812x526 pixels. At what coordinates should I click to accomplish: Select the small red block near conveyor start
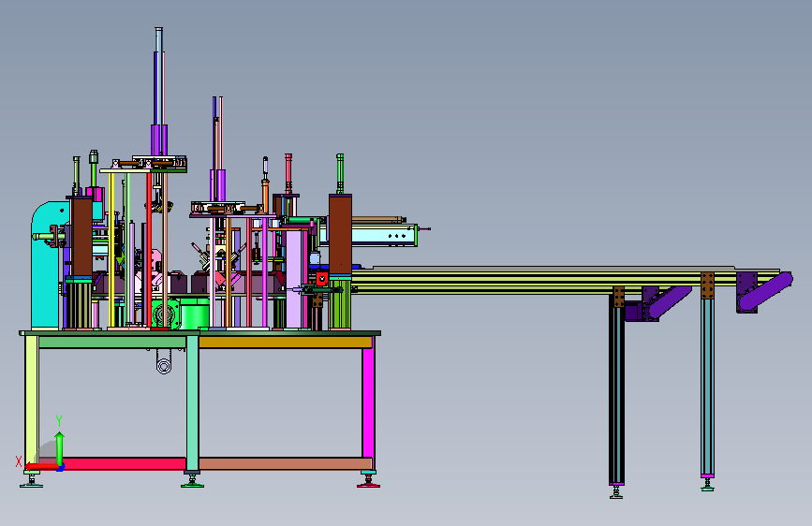322,279
